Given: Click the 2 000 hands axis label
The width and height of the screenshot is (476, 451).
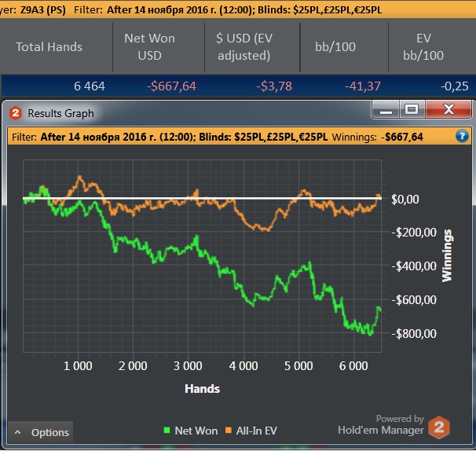Looking at the screenshot, I should coord(133,365).
